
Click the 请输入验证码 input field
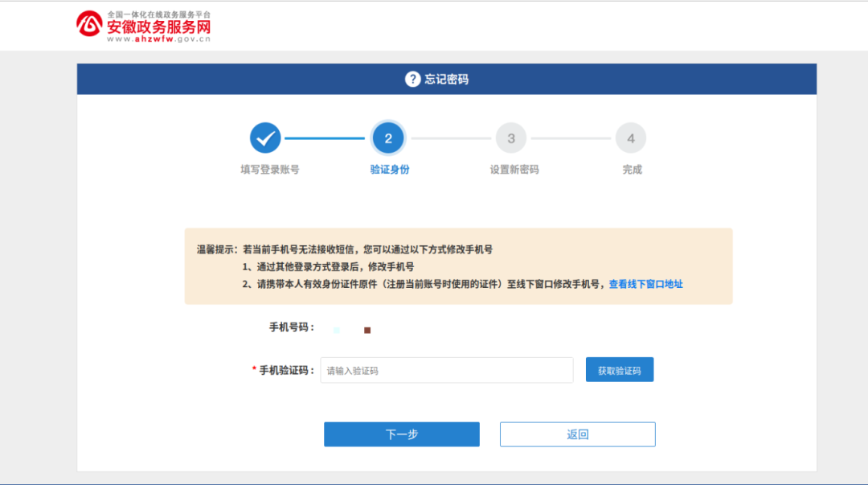[446, 370]
